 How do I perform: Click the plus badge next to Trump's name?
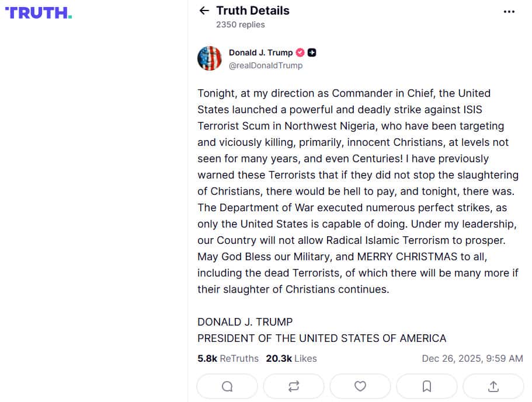312,52
